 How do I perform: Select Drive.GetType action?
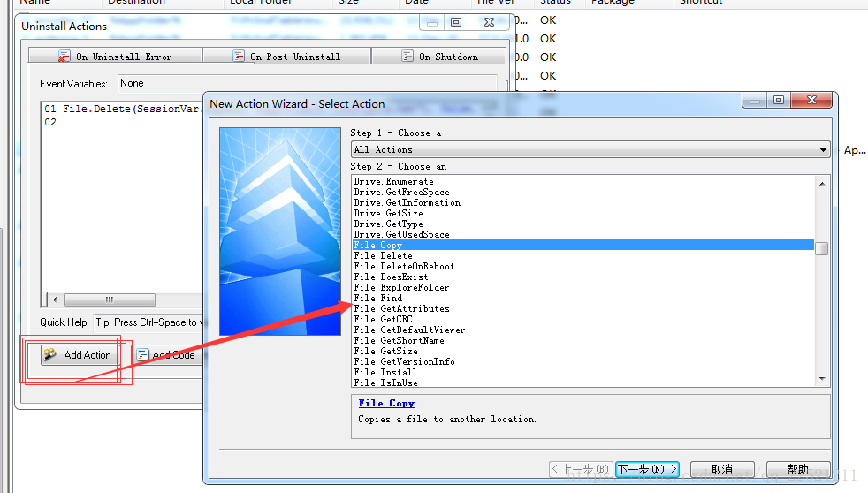point(388,224)
